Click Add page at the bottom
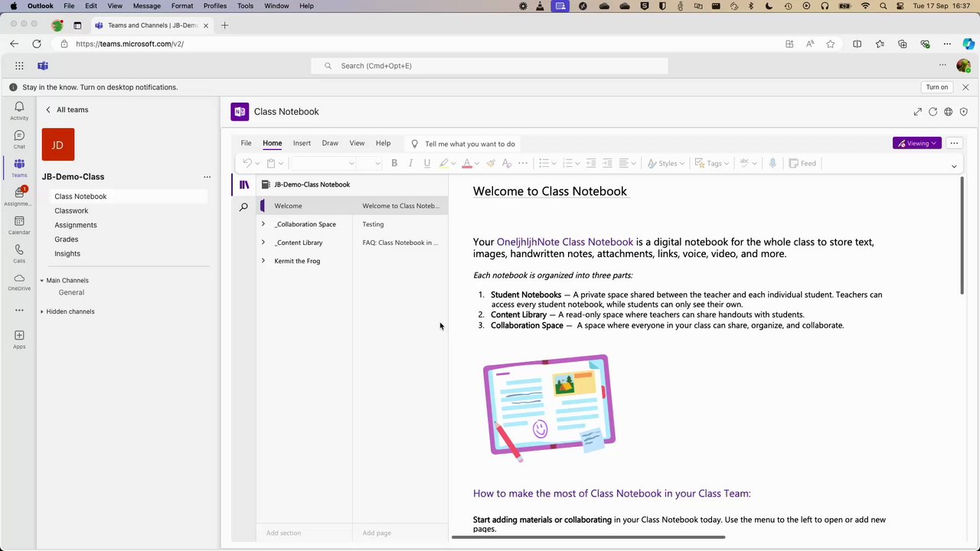The image size is (980, 551). pos(377,533)
